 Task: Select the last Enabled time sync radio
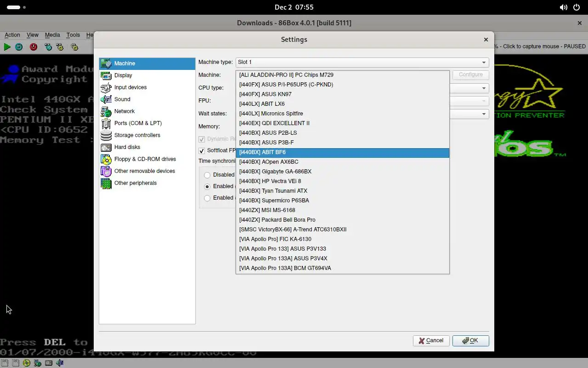click(x=207, y=198)
